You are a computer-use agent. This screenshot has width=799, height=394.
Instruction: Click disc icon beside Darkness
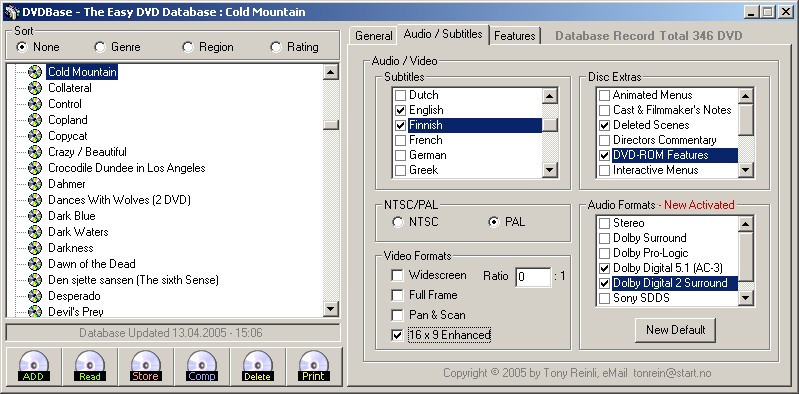(35, 248)
